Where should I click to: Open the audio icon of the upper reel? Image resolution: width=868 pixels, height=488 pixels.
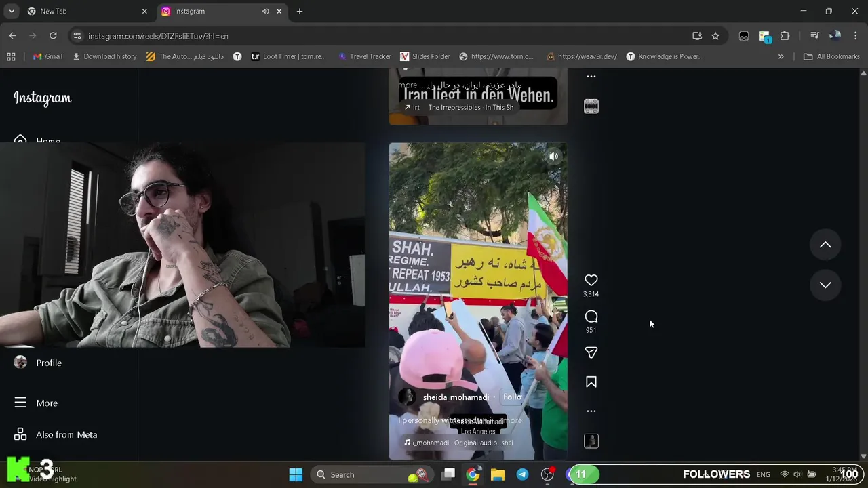pos(591,106)
